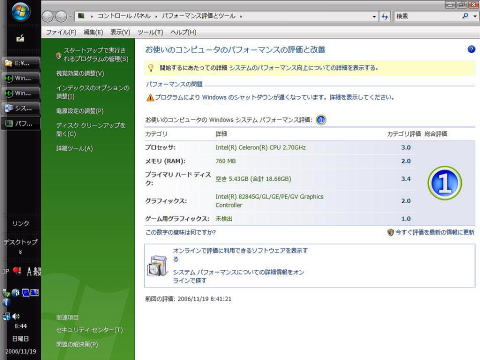Click inside the search input field
Screen dimensions: 480x360
pyautogui.click(x=427, y=16)
